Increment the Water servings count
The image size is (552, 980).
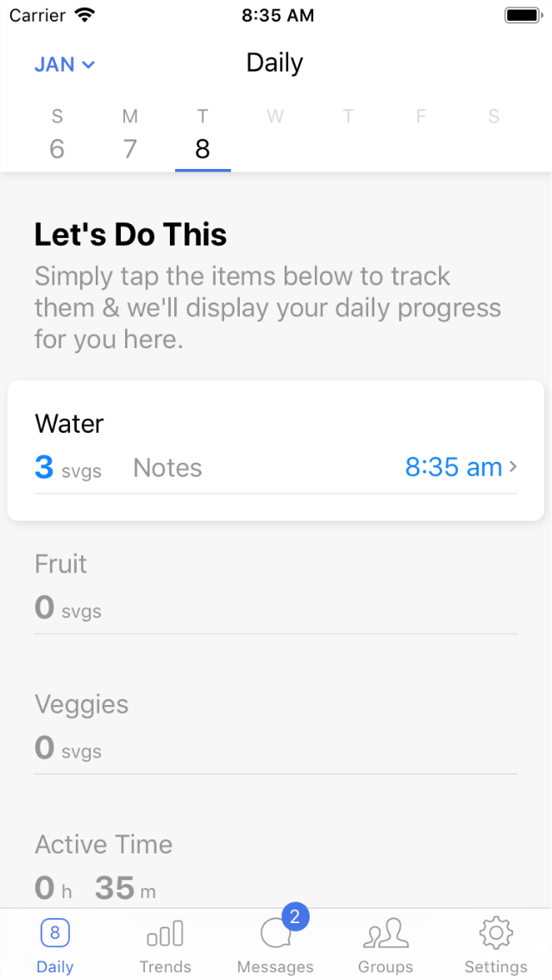44,466
